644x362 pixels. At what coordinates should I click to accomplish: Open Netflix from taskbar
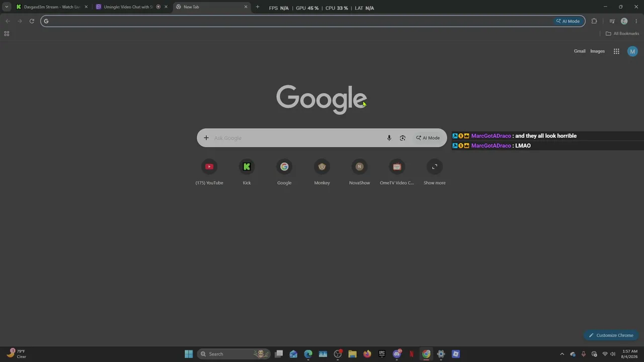point(412,354)
